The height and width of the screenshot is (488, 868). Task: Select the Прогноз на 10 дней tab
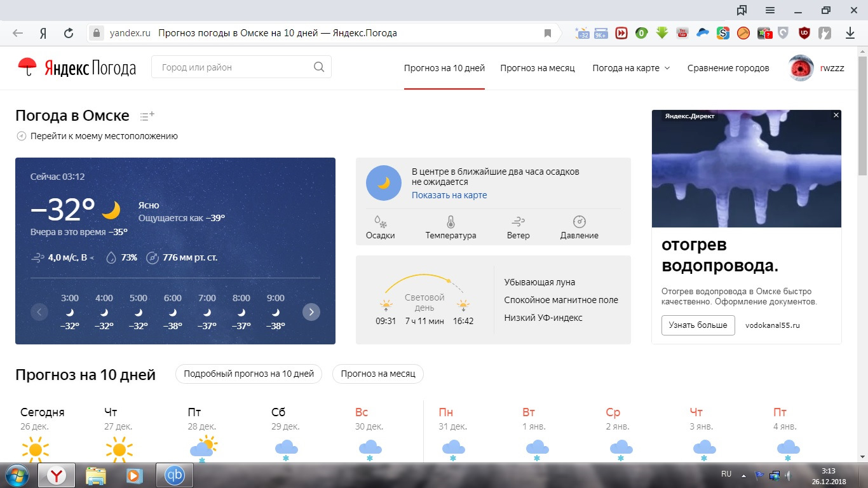pyautogui.click(x=444, y=68)
